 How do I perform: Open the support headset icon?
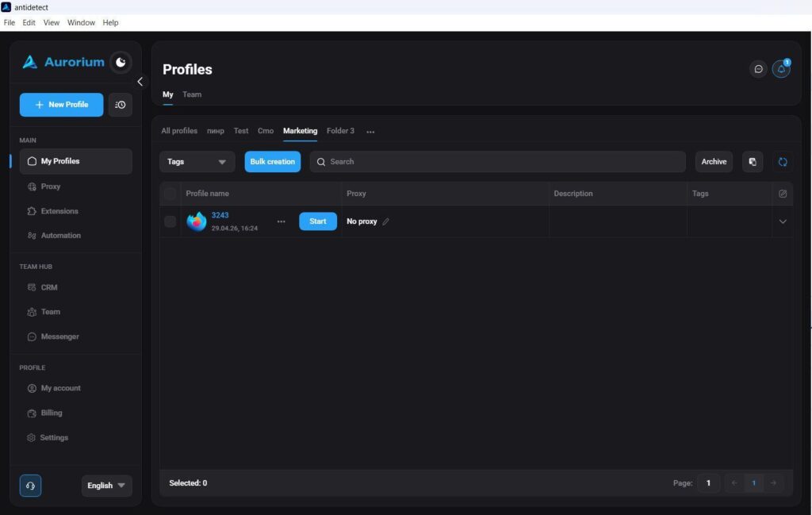[31, 486]
